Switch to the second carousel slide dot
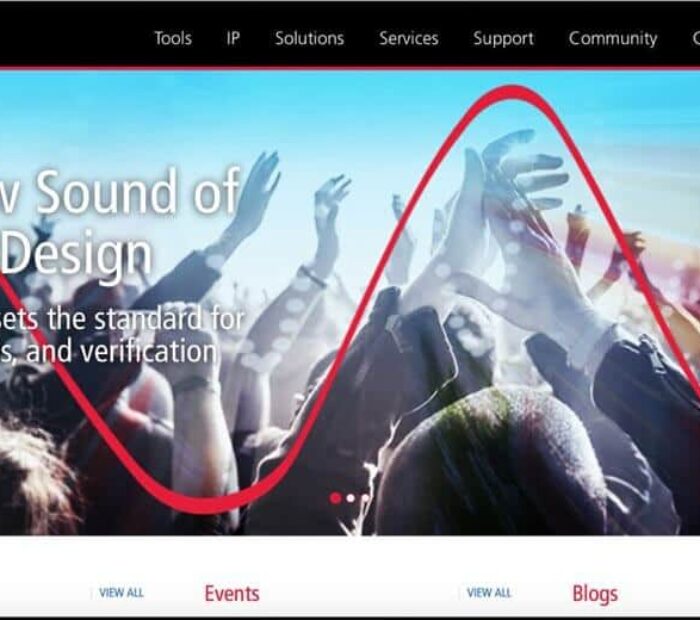The height and width of the screenshot is (620, 700). point(351,498)
